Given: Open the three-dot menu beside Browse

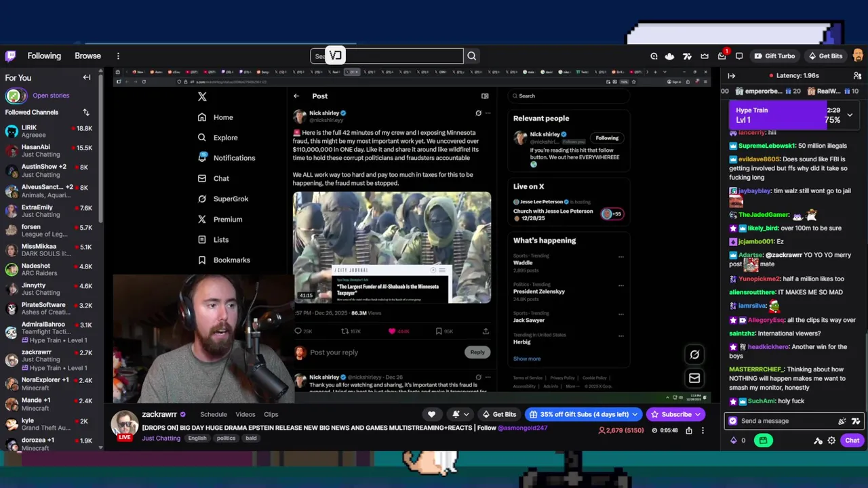Looking at the screenshot, I should (x=118, y=56).
